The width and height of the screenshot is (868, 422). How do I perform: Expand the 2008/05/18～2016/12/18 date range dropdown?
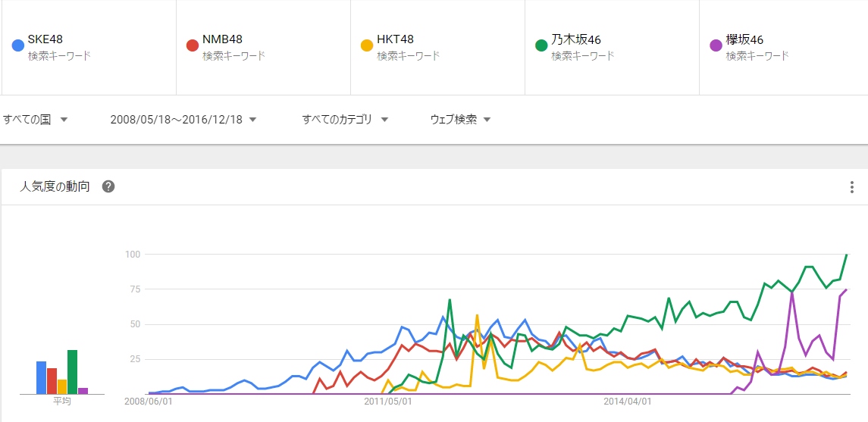pyautogui.click(x=183, y=120)
